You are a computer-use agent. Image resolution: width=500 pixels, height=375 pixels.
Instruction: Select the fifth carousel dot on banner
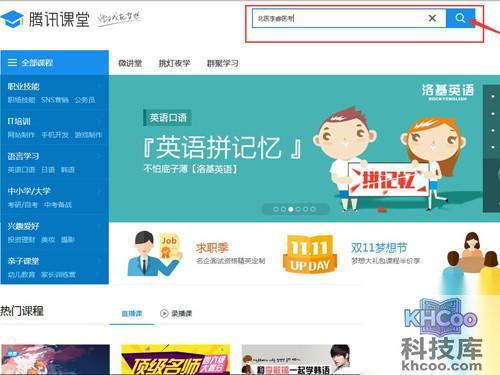(x=305, y=209)
